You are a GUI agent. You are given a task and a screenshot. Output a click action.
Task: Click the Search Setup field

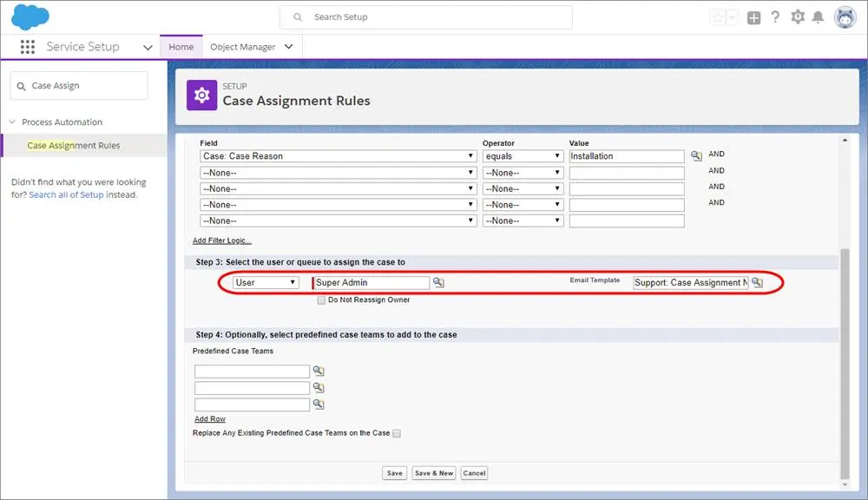point(425,17)
